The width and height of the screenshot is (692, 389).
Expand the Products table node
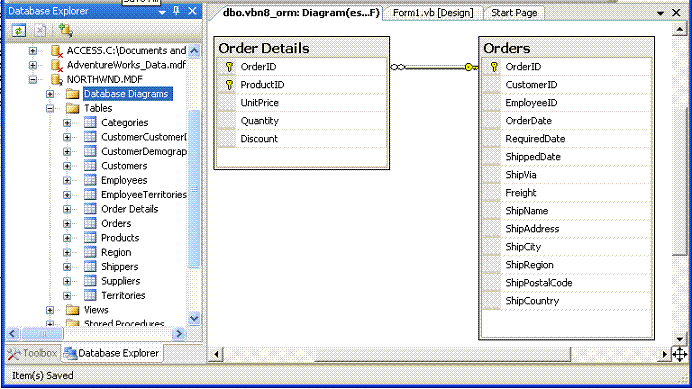[x=67, y=238]
